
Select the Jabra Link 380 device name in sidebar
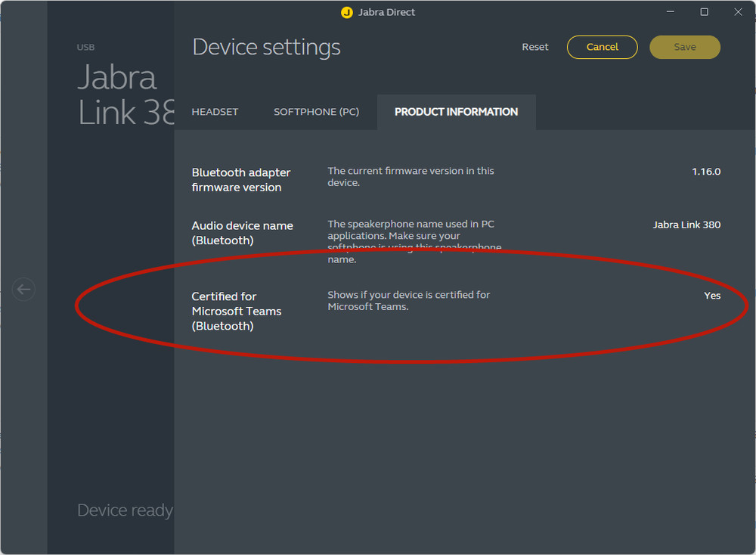(x=117, y=95)
